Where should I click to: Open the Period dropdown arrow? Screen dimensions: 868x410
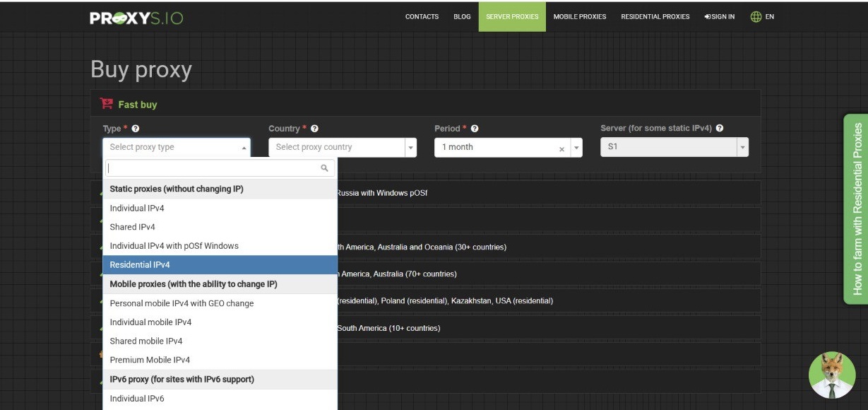pos(577,148)
